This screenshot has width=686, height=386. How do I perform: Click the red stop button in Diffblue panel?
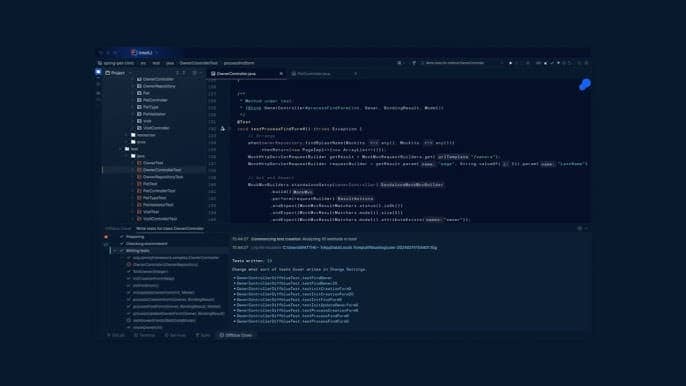coord(106,237)
